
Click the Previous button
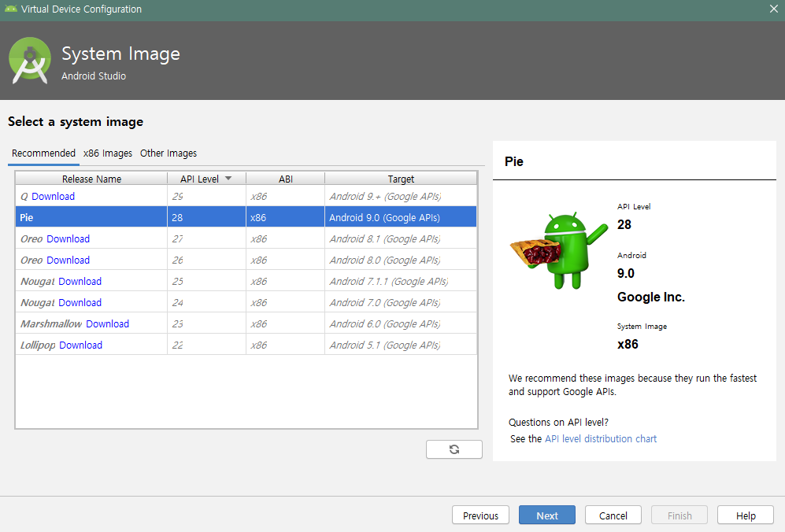[x=480, y=515]
